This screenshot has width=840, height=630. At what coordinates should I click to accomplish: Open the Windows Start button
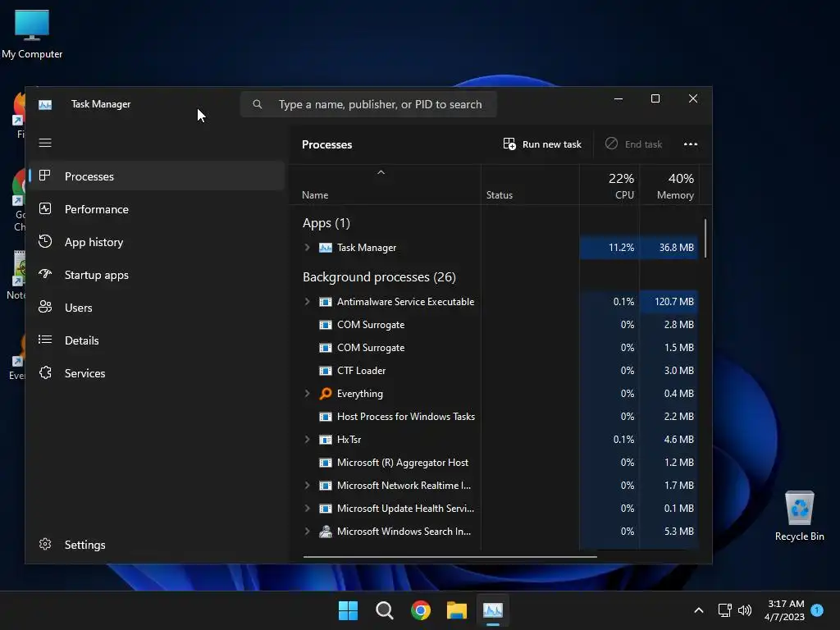click(x=348, y=610)
